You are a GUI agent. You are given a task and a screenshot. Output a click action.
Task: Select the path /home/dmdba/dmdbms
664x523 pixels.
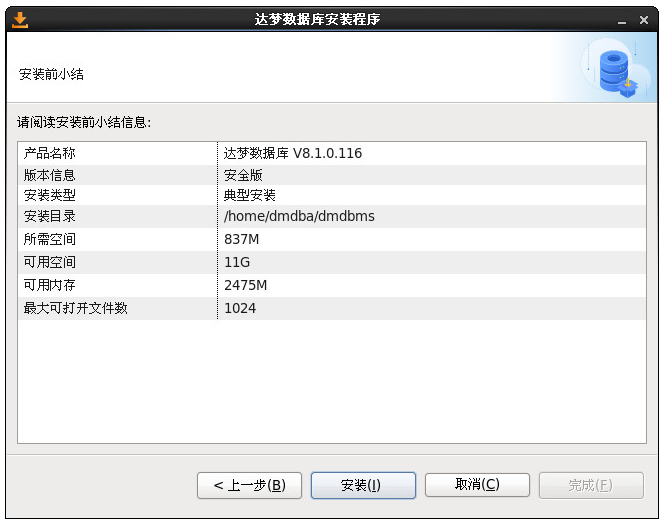(299, 216)
